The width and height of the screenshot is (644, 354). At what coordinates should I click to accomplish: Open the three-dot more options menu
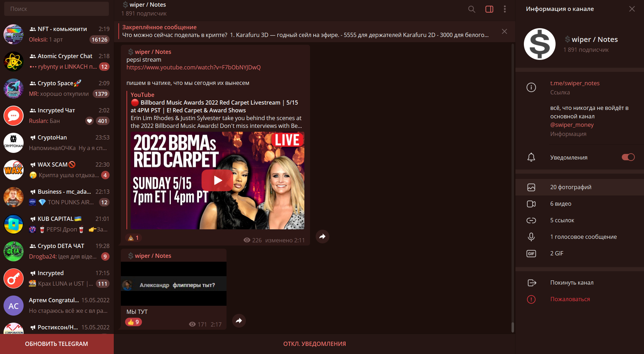505,9
